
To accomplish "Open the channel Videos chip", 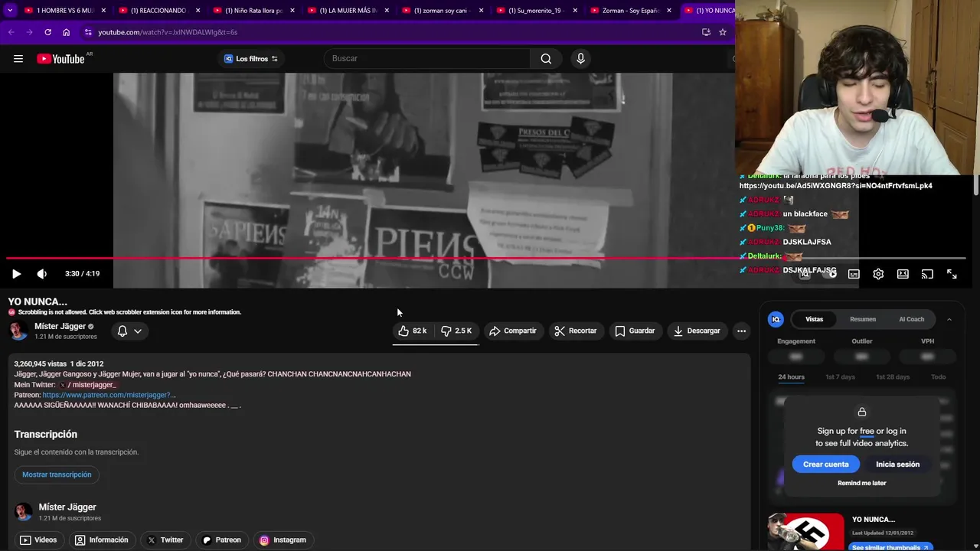I will 38,540.
